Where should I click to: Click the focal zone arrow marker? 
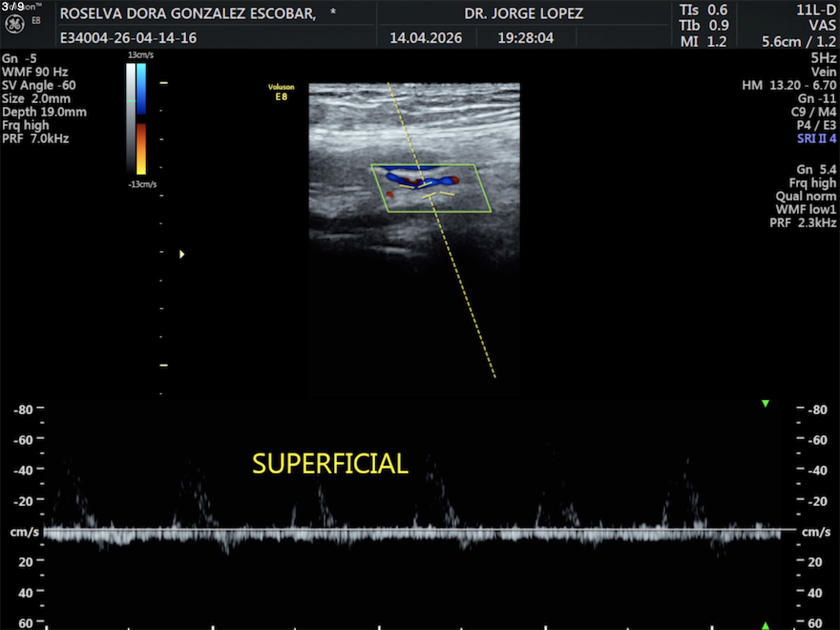pyautogui.click(x=182, y=254)
